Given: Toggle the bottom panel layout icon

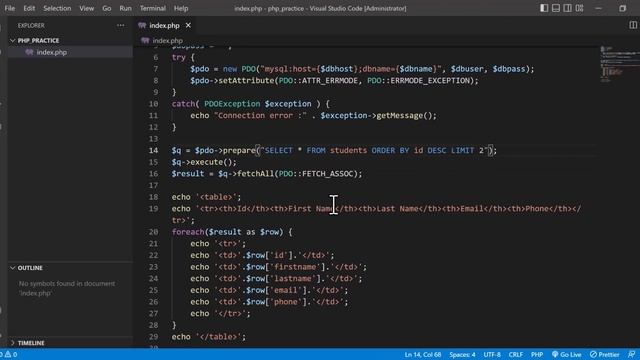Looking at the screenshot, I should 556,8.
